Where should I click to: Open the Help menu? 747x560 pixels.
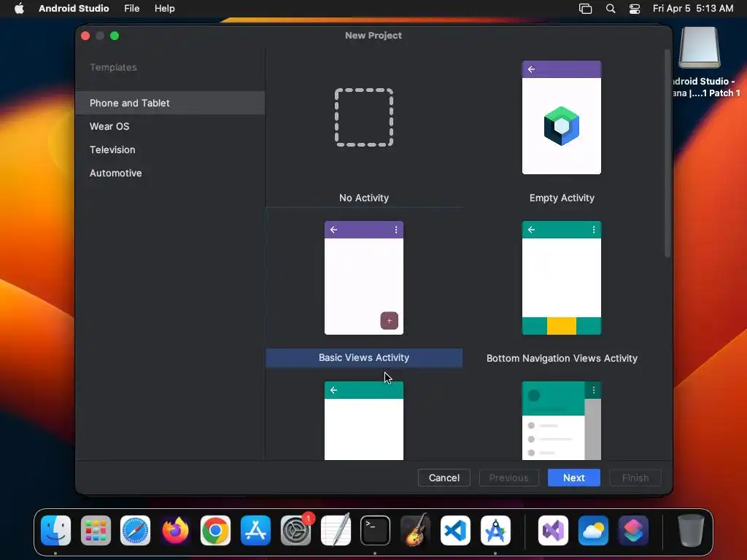(x=164, y=9)
